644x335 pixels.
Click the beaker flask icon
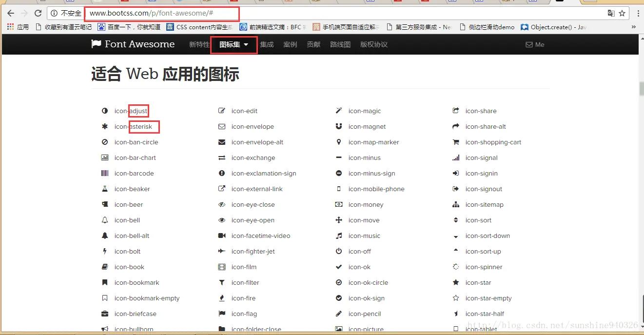click(104, 189)
